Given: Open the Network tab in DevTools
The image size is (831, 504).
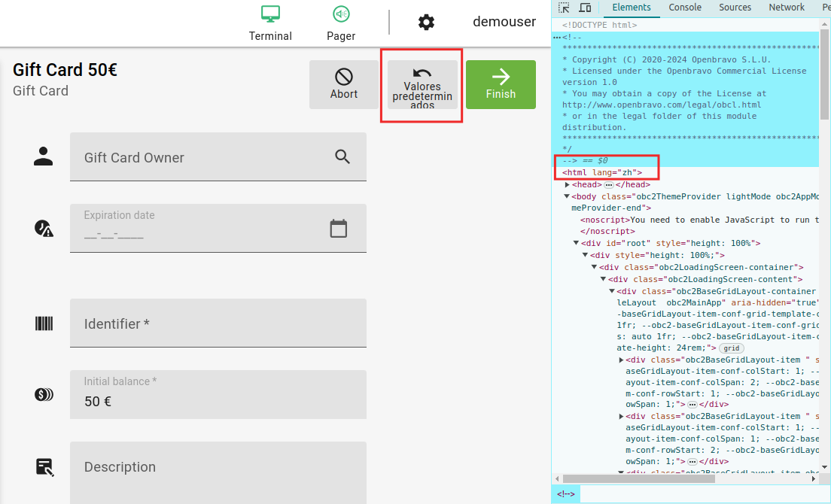Looking at the screenshot, I should tap(787, 8).
